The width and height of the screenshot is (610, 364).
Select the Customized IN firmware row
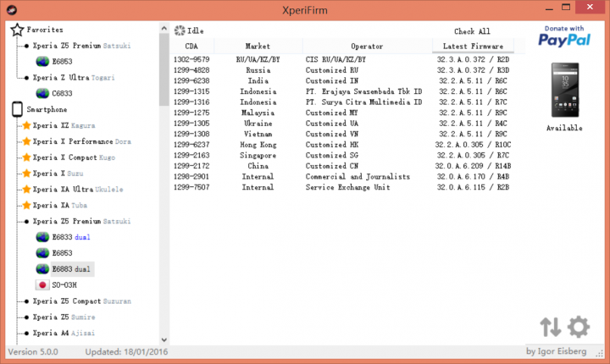point(341,81)
